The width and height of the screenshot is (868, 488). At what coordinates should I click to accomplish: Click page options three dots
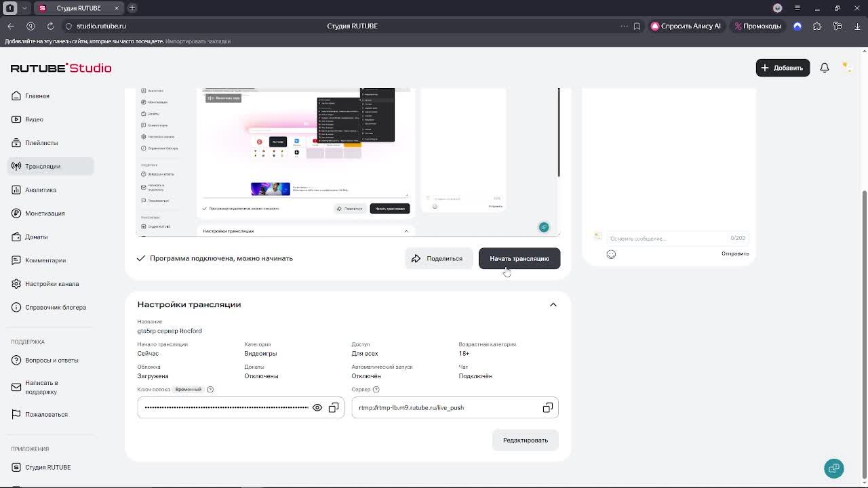click(624, 26)
